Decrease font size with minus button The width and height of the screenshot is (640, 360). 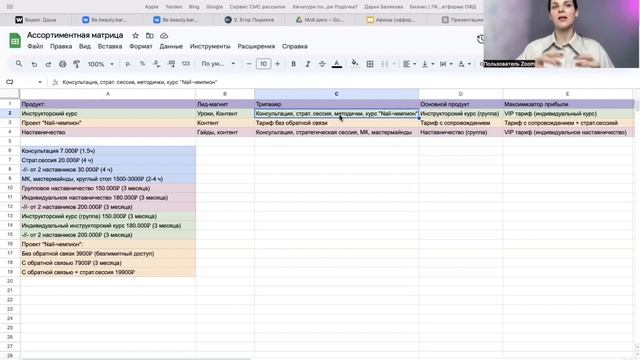click(249, 64)
